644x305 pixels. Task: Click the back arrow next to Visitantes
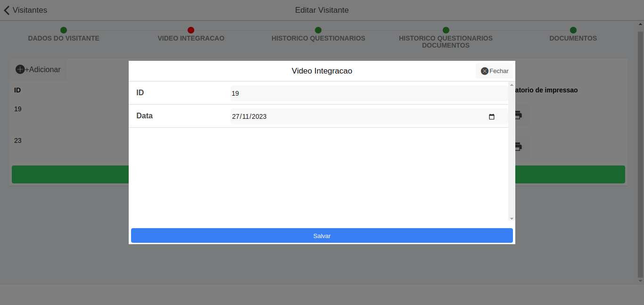coord(7,10)
